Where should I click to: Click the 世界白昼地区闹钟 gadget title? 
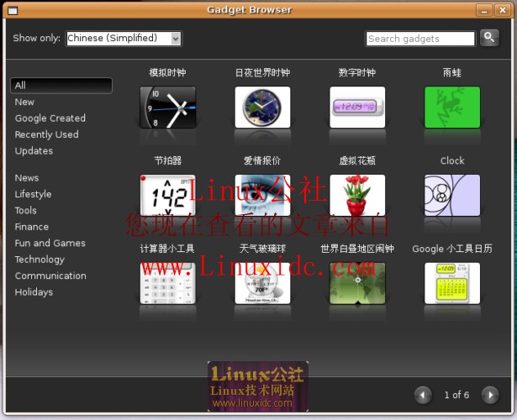[357, 249]
